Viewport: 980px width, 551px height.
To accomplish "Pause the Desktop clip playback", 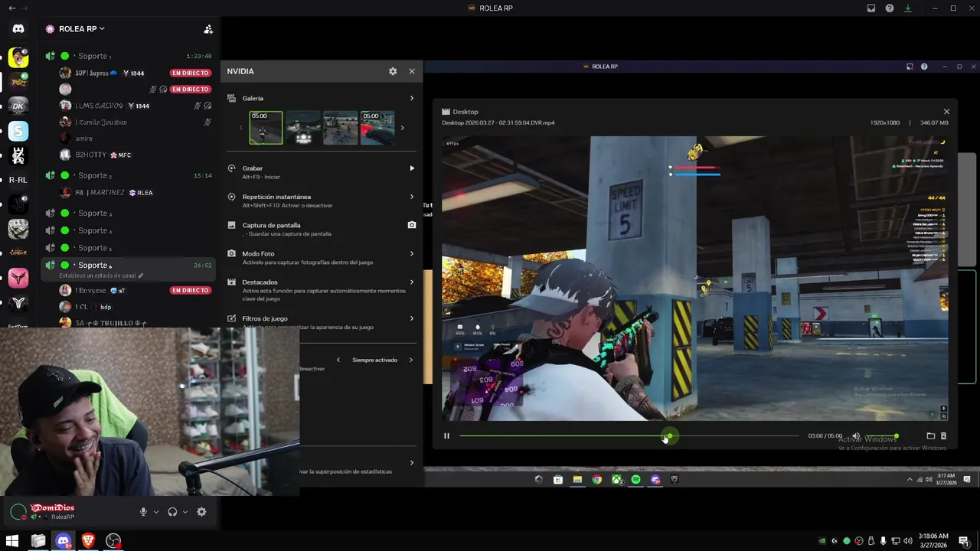I will click(x=446, y=436).
